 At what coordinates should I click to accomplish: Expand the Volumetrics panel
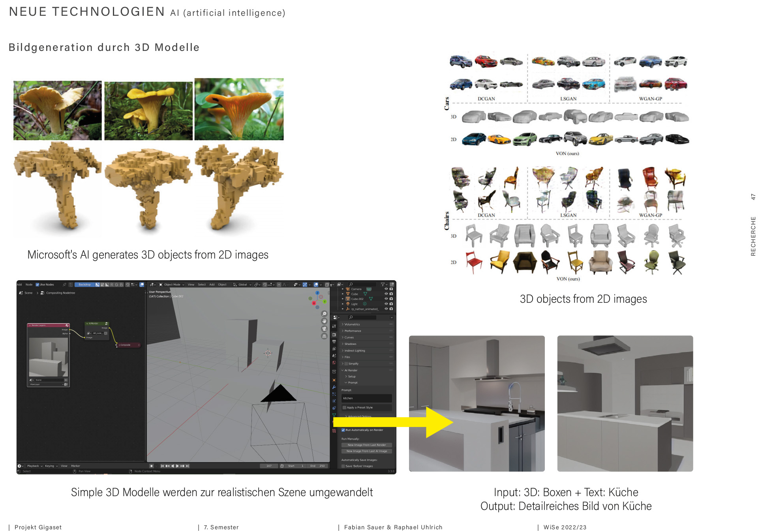[367, 324]
